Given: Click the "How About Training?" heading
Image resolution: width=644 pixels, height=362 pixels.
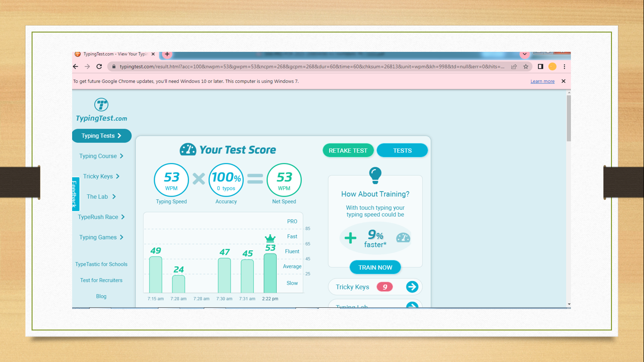Looking at the screenshot, I should pos(375,194).
